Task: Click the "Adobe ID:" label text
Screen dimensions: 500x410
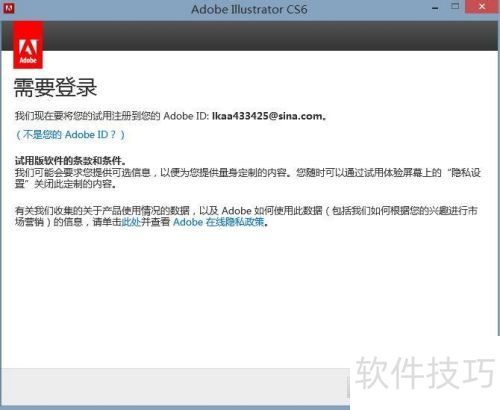Action: tap(186, 116)
